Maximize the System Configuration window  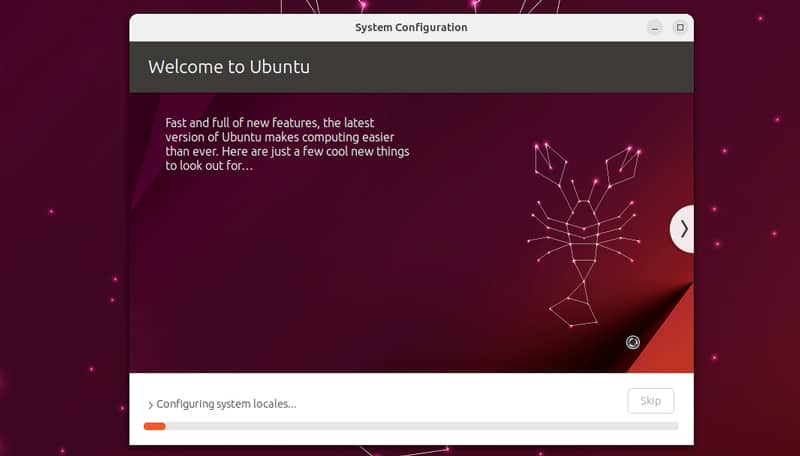tap(680, 28)
